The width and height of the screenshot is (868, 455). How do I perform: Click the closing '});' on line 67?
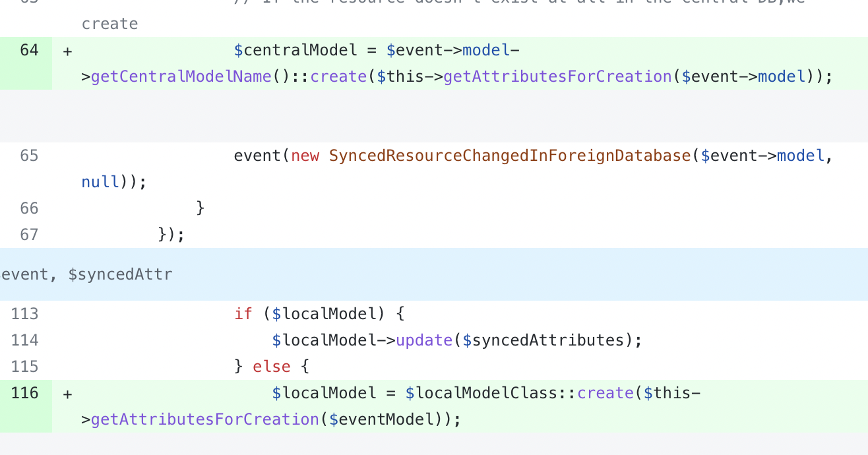click(171, 235)
